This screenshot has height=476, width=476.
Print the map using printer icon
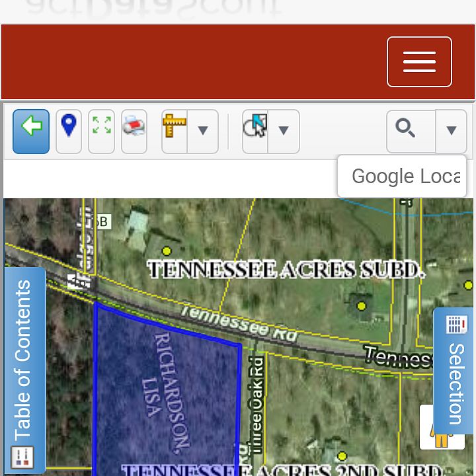tap(134, 132)
